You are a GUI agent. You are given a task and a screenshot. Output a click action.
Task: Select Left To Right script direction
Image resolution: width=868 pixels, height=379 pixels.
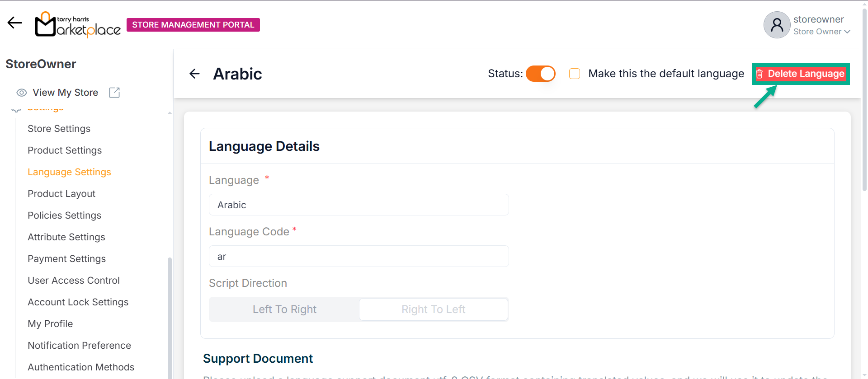pyautogui.click(x=284, y=309)
